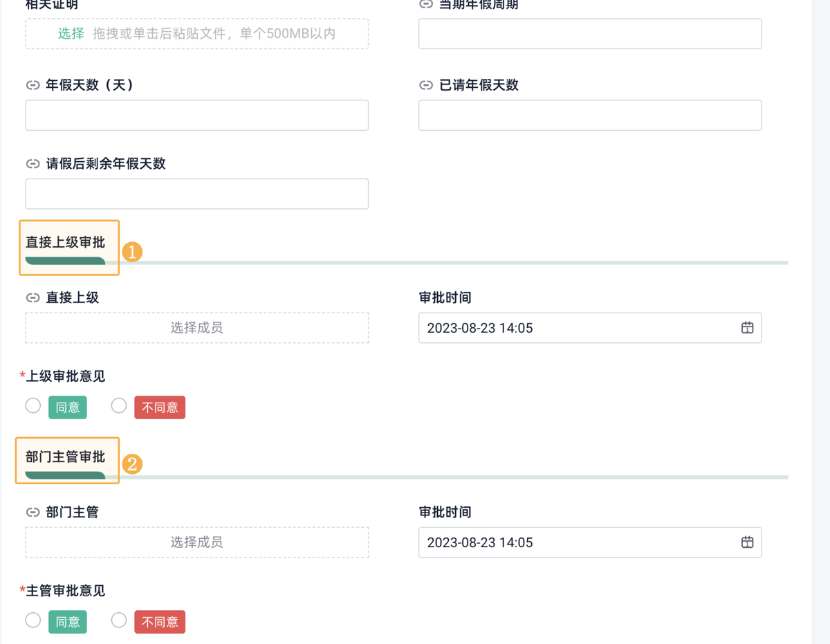Select 同意 radio for 上级审批意见
The image size is (830, 644).
click(33, 406)
